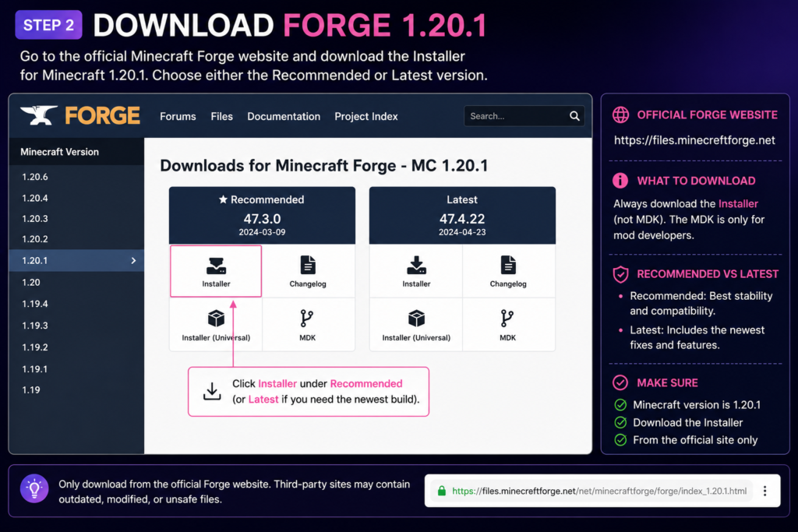
Task: Click the Downloads for Minecraft Forge heading
Action: [323, 166]
